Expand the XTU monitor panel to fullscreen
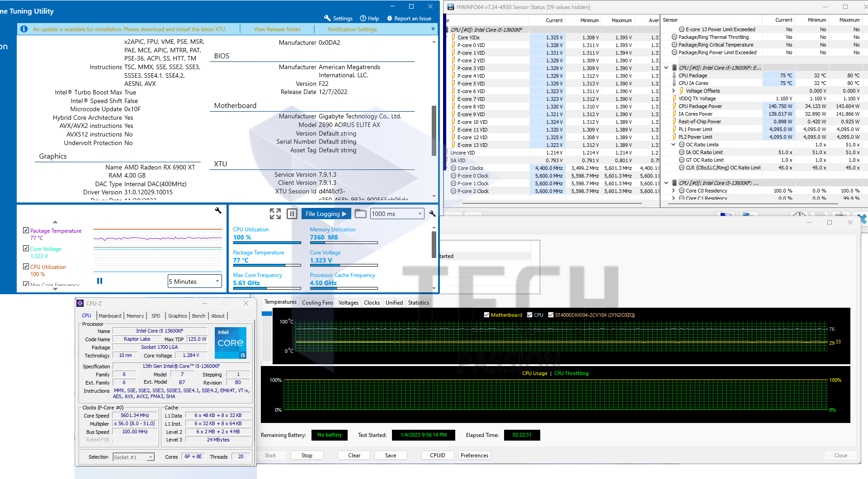The height and width of the screenshot is (479, 868). tap(275, 214)
